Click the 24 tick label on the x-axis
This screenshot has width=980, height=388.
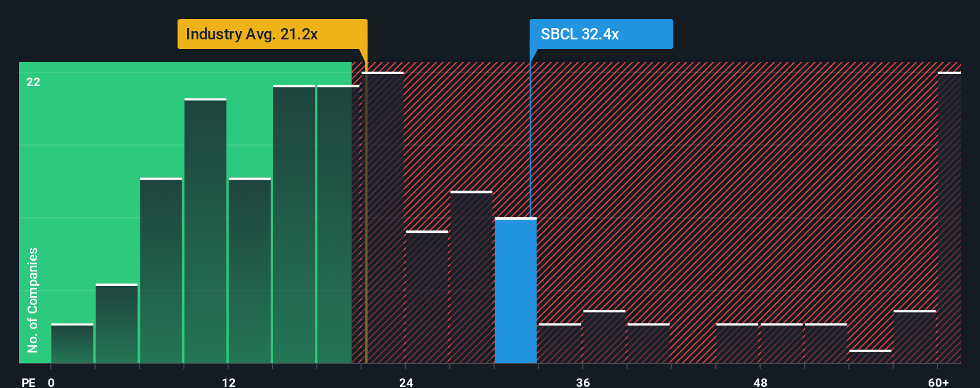[406, 382]
